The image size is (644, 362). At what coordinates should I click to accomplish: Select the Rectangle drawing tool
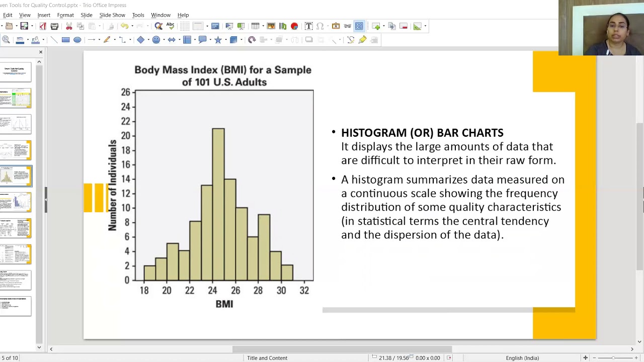[65, 40]
